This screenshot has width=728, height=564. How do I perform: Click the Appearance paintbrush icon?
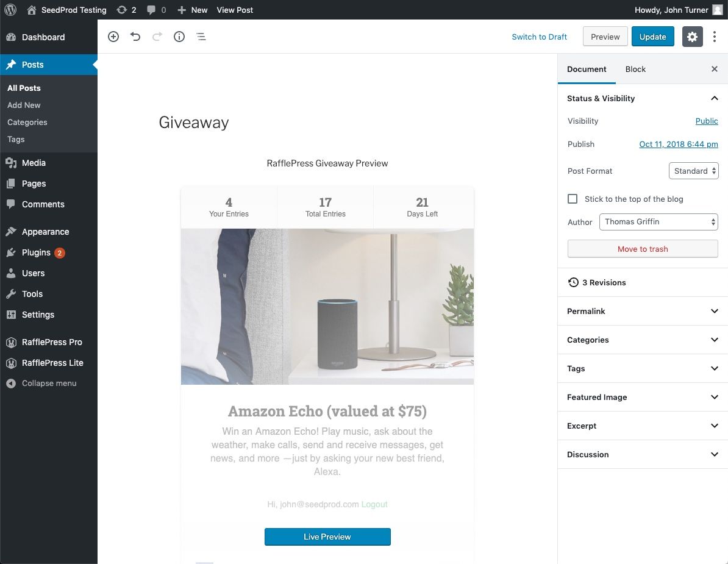pyautogui.click(x=11, y=232)
